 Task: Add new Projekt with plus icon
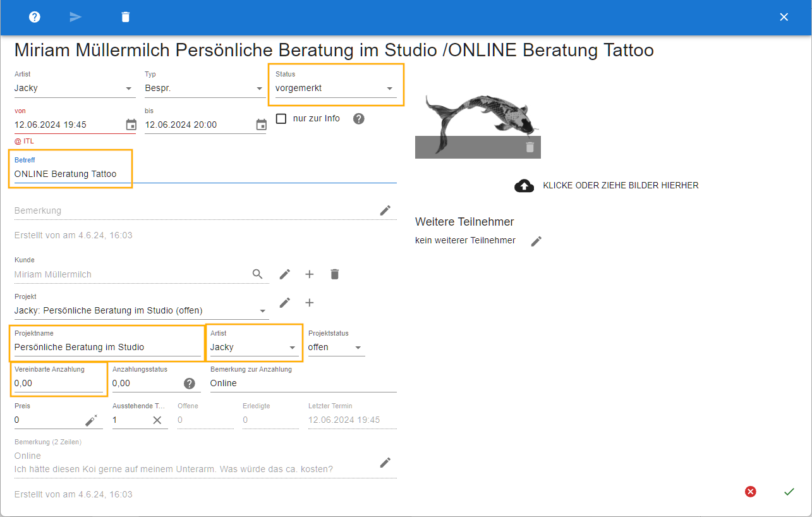(x=310, y=303)
